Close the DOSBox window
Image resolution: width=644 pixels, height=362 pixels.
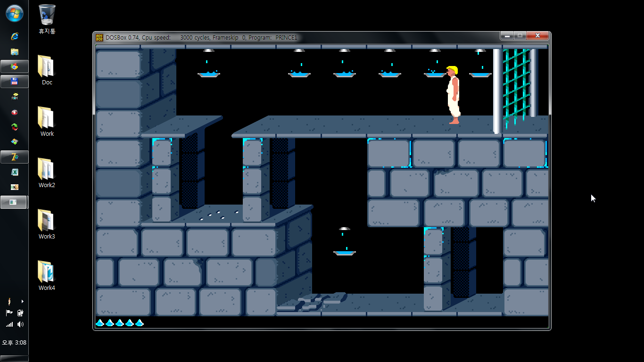coord(537,36)
